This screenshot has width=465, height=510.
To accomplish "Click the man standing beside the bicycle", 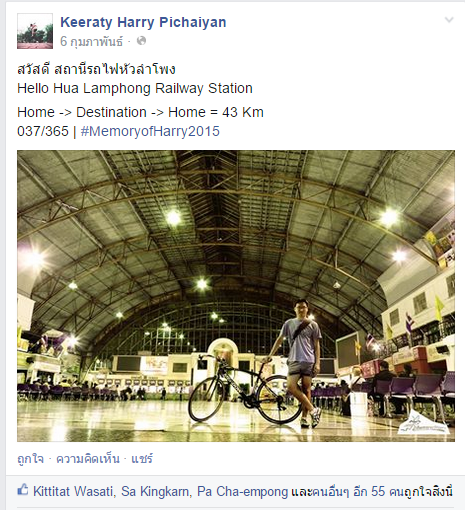I will point(300,362).
